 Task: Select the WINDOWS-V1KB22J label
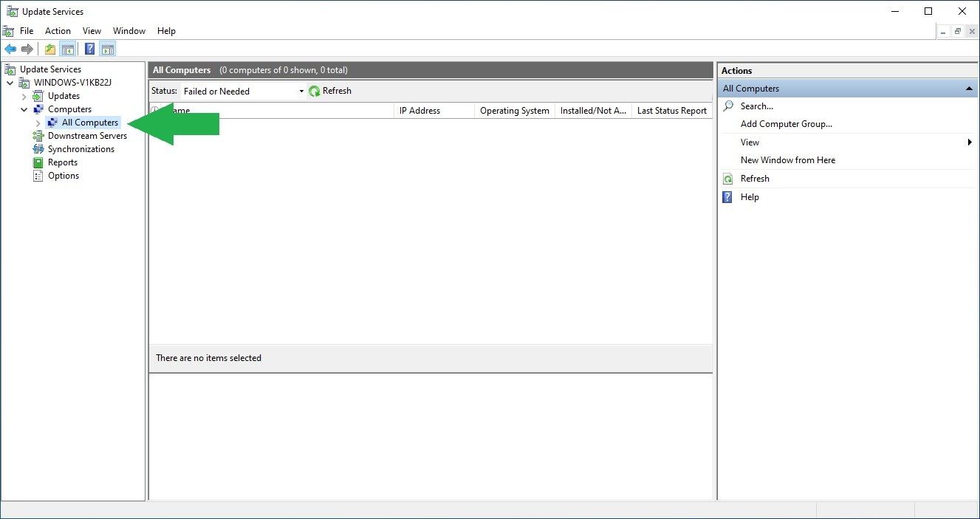click(x=72, y=83)
